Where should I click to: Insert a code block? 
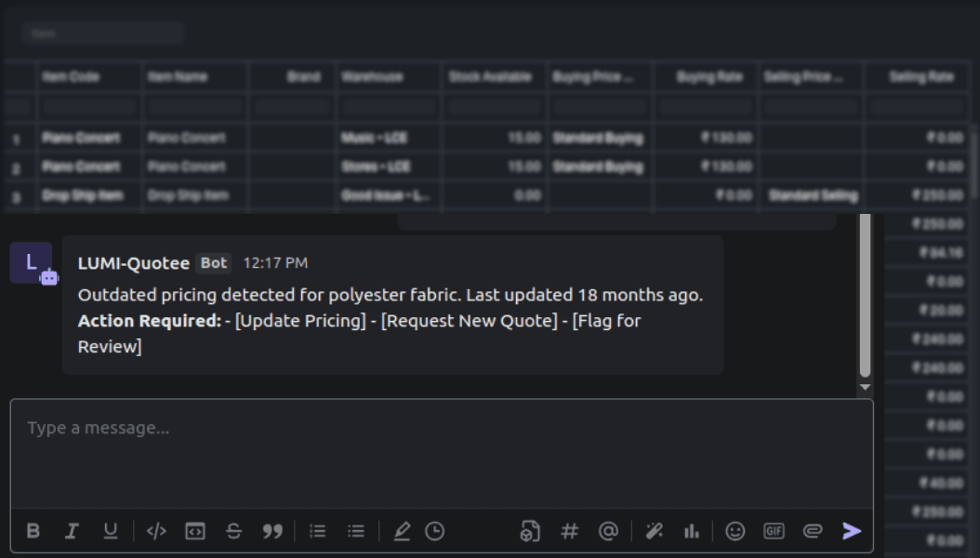pos(195,531)
